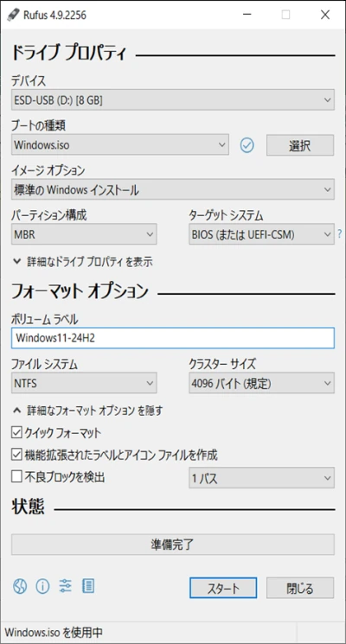Open the デバイス dropdown showing ESD-USB (D:)
This screenshot has width=346, height=644.
[x=173, y=99]
